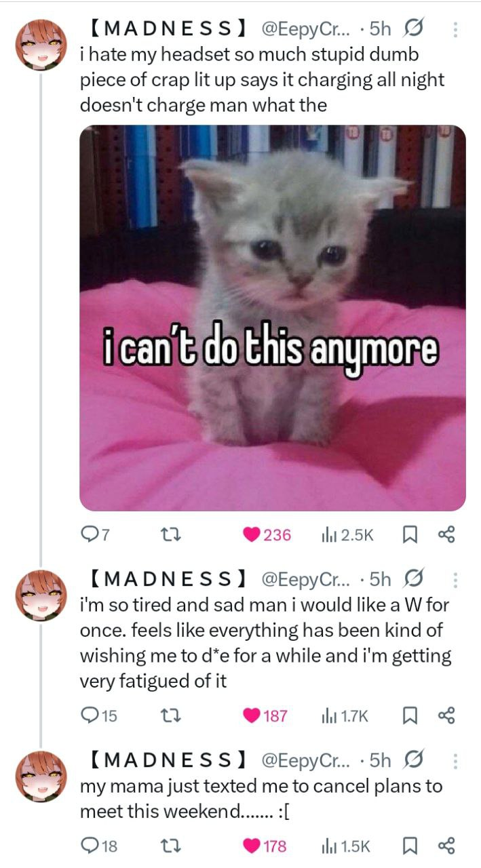Image resolution: width=481 pixels, height=868 pixels.
Task: Open more options on the third tweet
Action: 455,760
